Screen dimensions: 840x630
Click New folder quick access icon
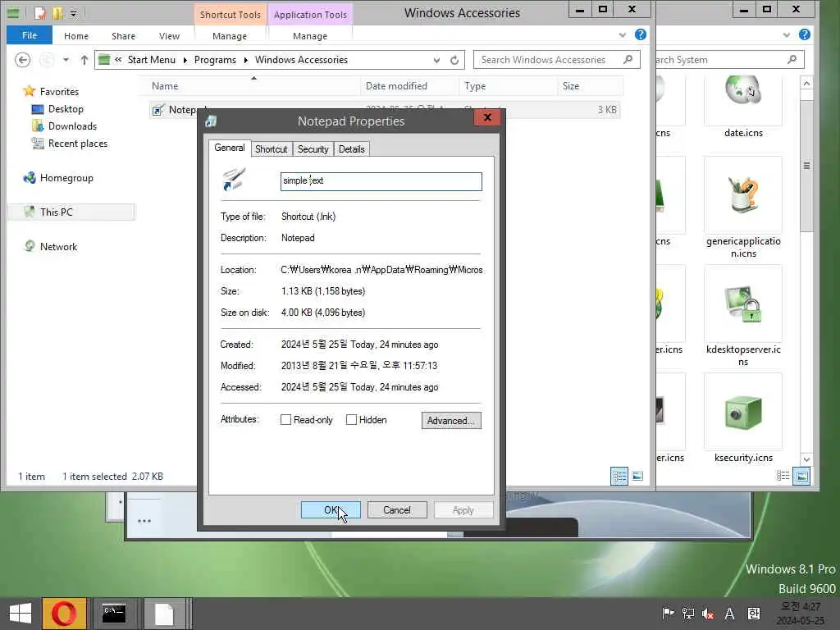(57, 13)
